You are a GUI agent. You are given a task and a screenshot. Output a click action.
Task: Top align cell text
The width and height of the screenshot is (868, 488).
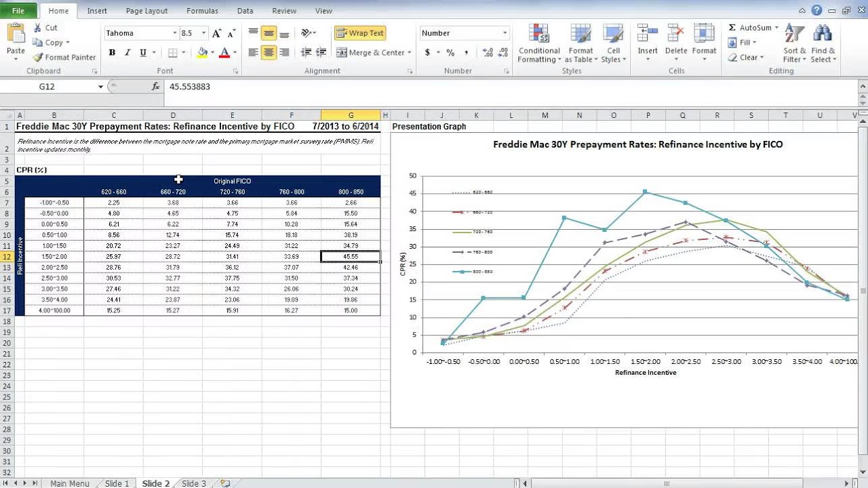click(254, 33)
